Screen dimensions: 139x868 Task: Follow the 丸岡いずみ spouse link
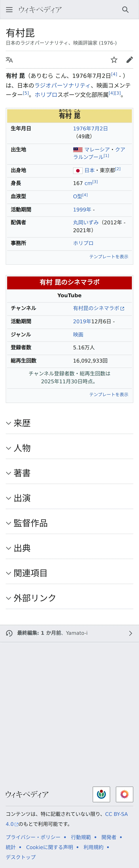pos(86,222)
